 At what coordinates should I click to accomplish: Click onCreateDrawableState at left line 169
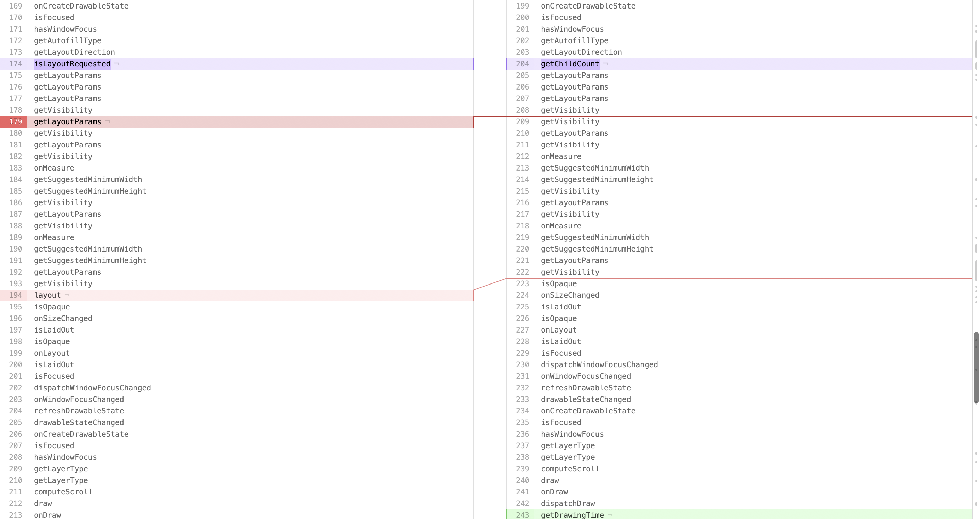(81, 6)
